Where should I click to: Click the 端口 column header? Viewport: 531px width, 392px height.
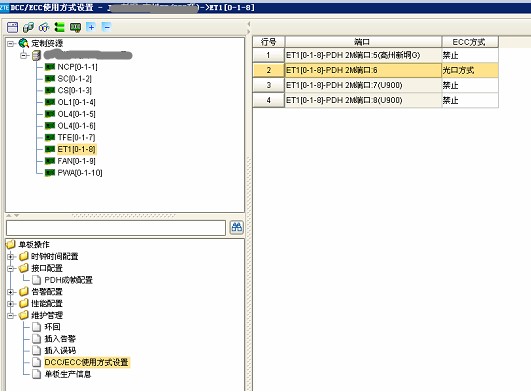[x=363, y=42]
